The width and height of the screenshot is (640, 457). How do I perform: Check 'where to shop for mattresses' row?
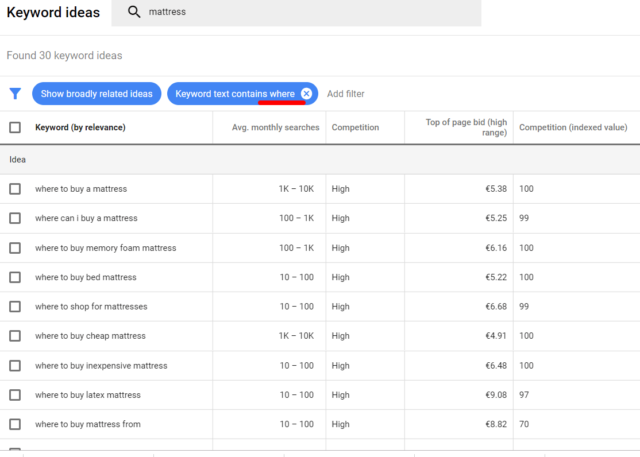coord(15,306)
